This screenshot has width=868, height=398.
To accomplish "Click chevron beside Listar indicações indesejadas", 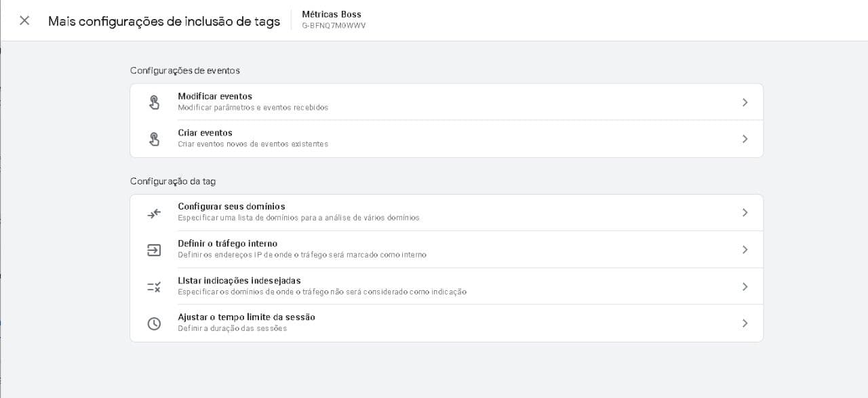I will [x=745, y=287].
